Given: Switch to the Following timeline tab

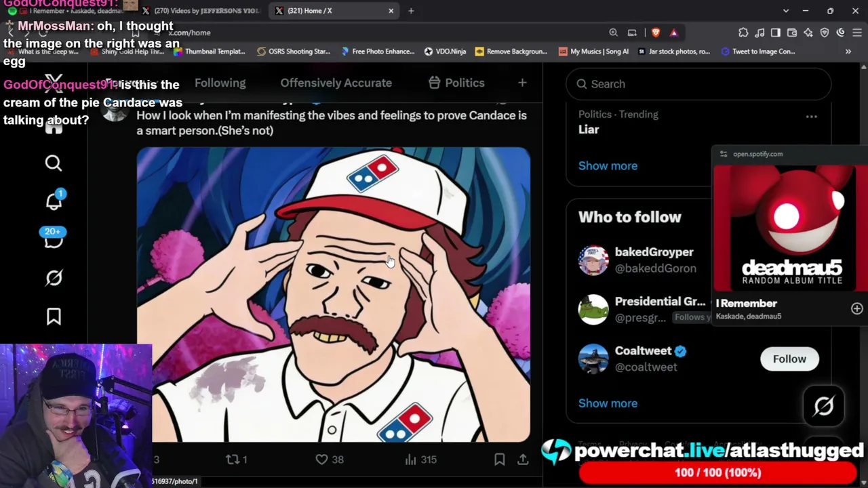Looking at the screenshot, I should (x=220, y=83).
